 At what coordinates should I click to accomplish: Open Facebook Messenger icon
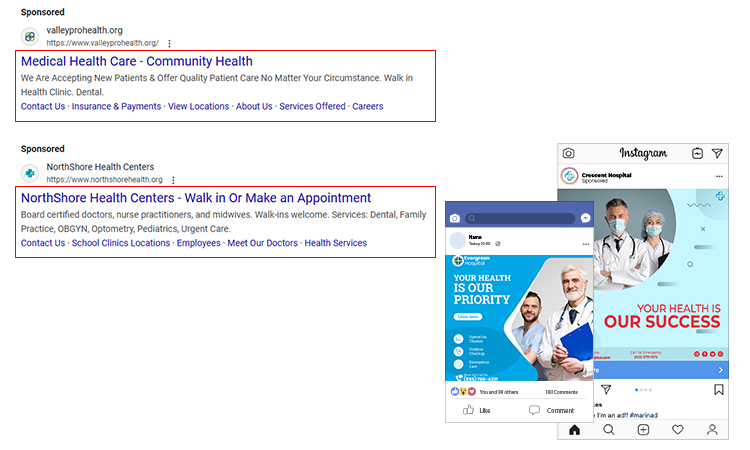pyautogui.click(x=585, y=218)
